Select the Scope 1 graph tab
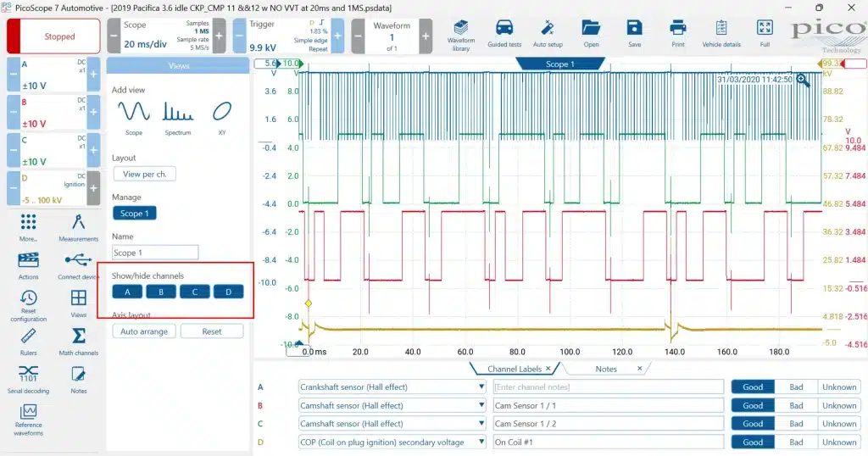This screenshot has height=456, width=868. pyautogui.click(x=559, y=64)
